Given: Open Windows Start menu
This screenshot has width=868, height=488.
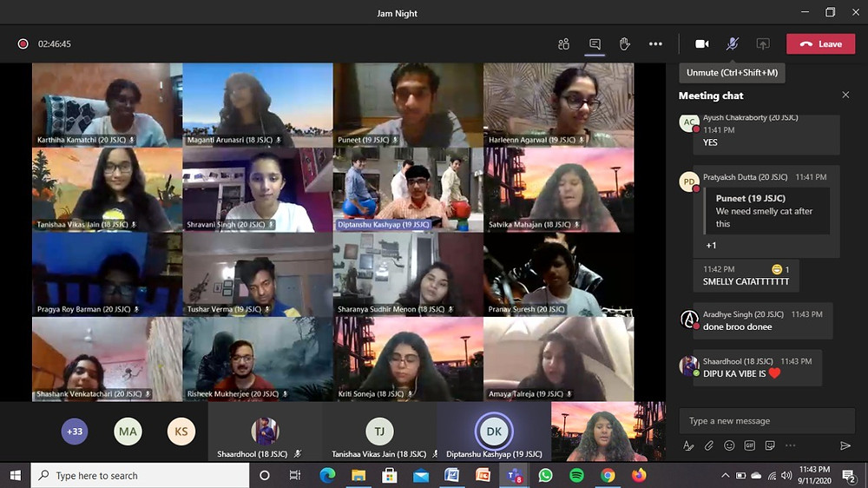Looking at the screenshot, I should 16,475.
